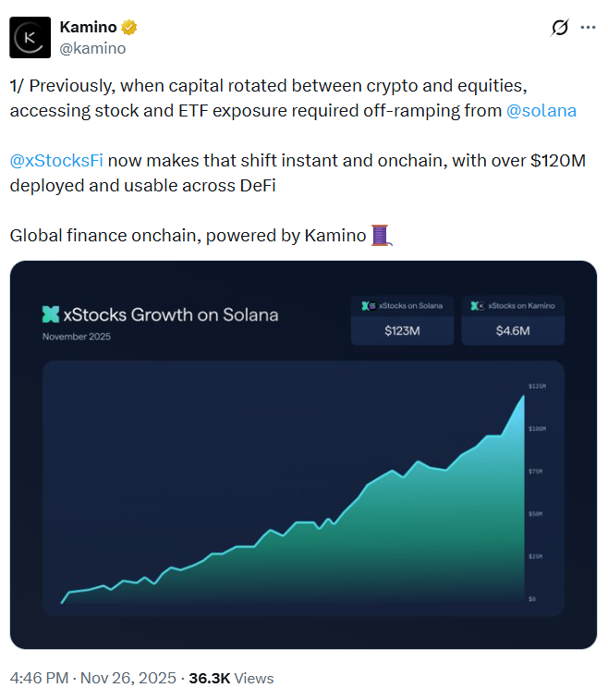Click the 'November 2025' chart subtitle
Screen dimensions: 608x700
coord(77,337)
